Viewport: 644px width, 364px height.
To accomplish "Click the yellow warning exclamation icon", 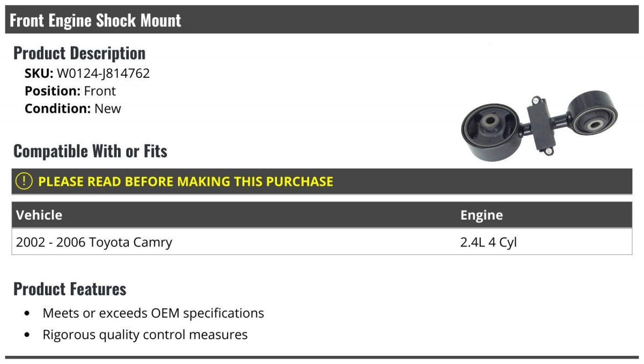I will 24,181.
